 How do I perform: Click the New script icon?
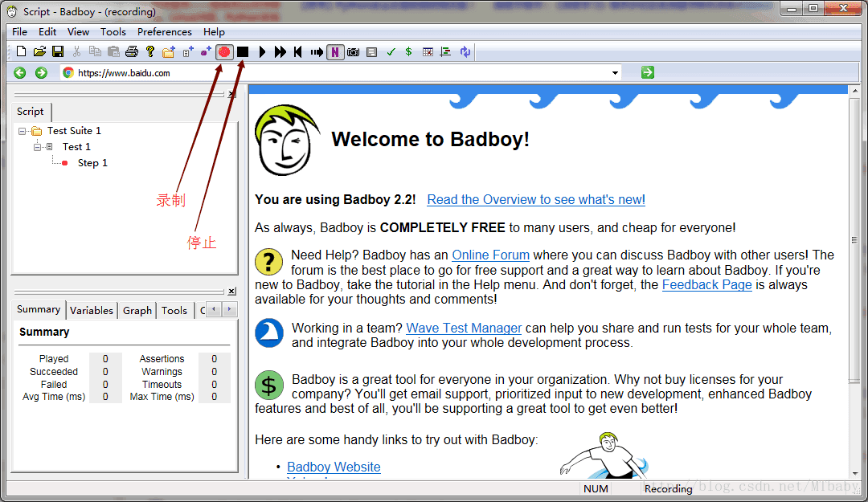(x=21, y=51)
